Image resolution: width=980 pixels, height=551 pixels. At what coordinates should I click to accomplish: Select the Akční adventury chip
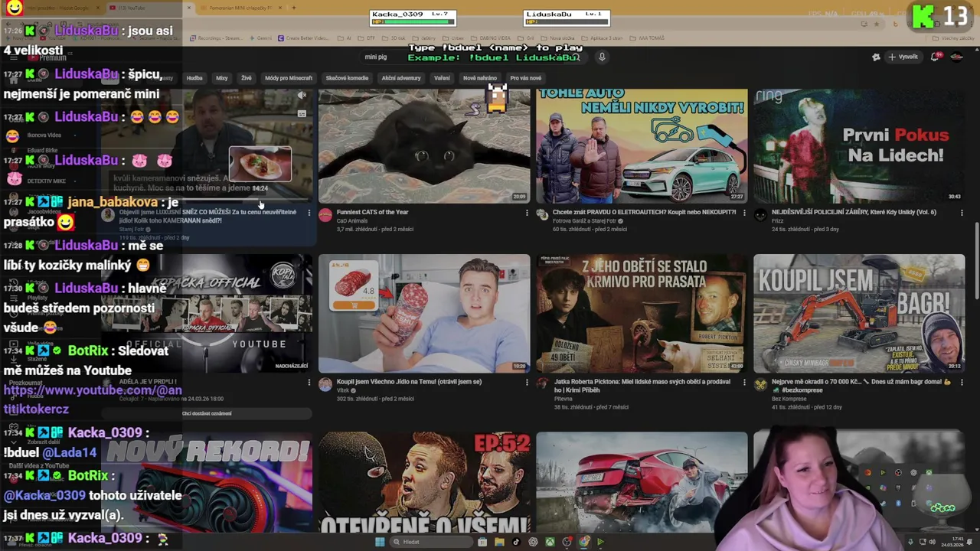(401, 78)
